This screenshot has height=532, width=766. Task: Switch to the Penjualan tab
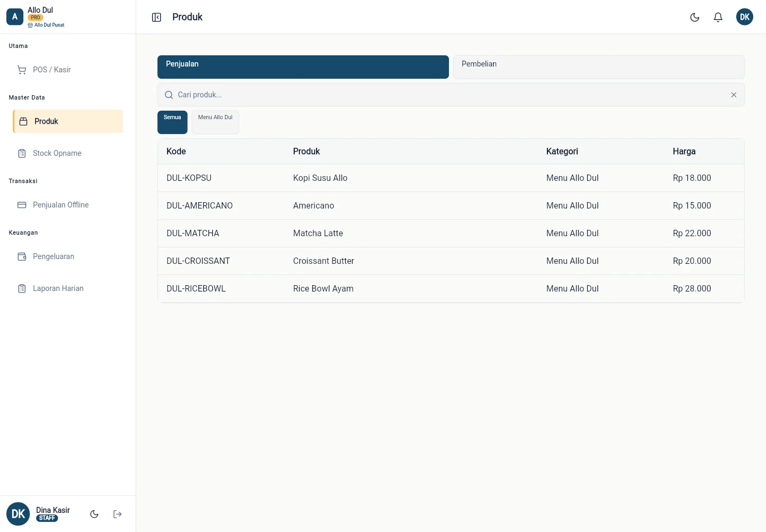click(x=303, y=67)
